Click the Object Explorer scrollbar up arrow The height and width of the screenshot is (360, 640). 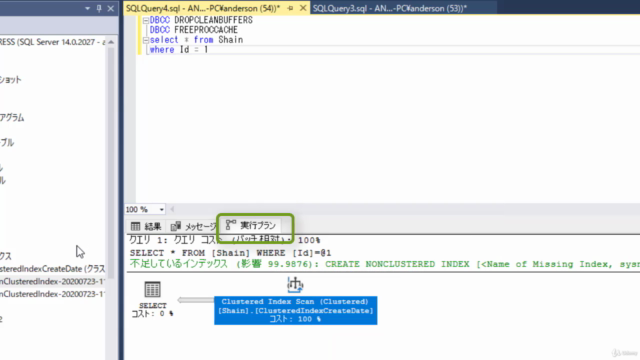(x=111, y=42)
